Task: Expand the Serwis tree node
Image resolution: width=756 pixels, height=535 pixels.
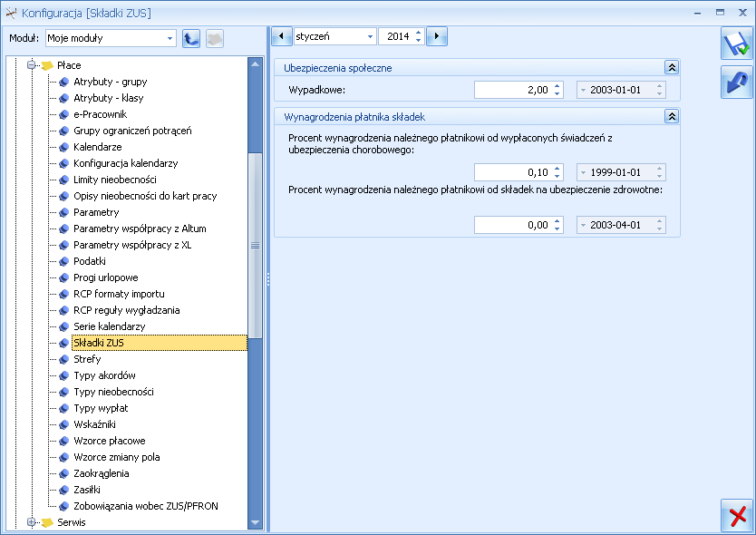Action: pyautogui.click(x=32, y=522)
